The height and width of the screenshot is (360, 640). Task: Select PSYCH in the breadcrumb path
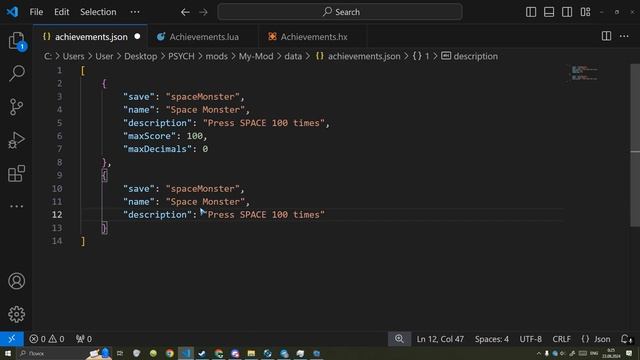(181, 56)
